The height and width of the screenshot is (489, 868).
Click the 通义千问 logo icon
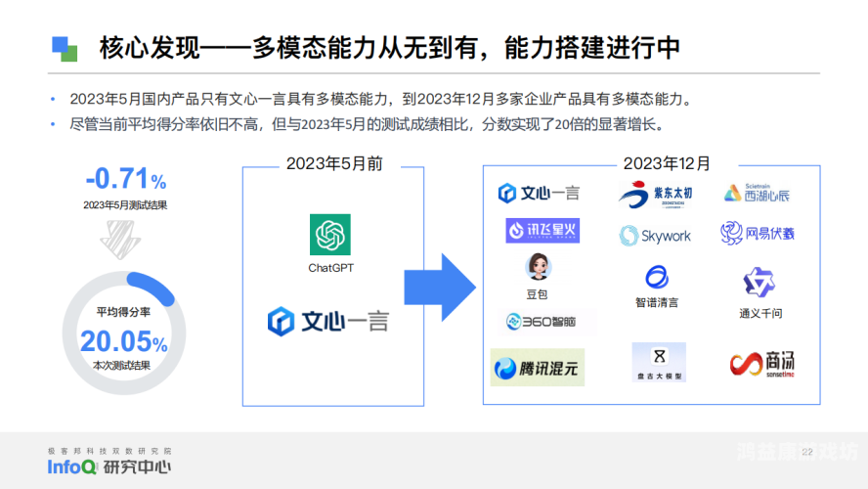(759, 283)
